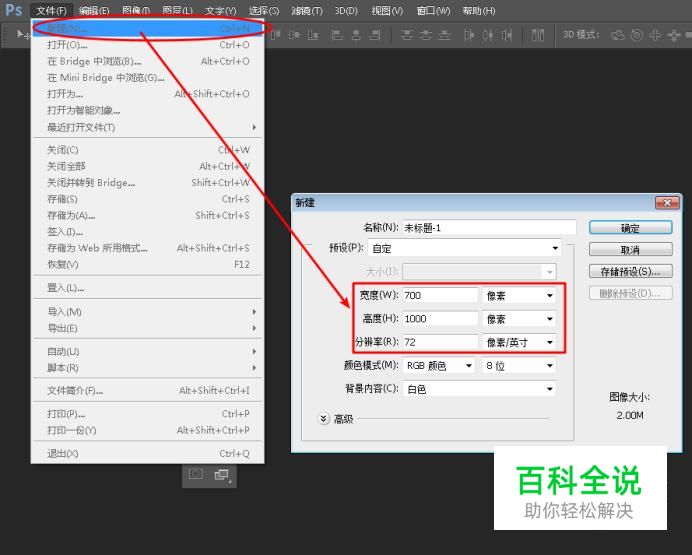
Task: Click the 存储预设(S)... button
Action: coord(630,271)
